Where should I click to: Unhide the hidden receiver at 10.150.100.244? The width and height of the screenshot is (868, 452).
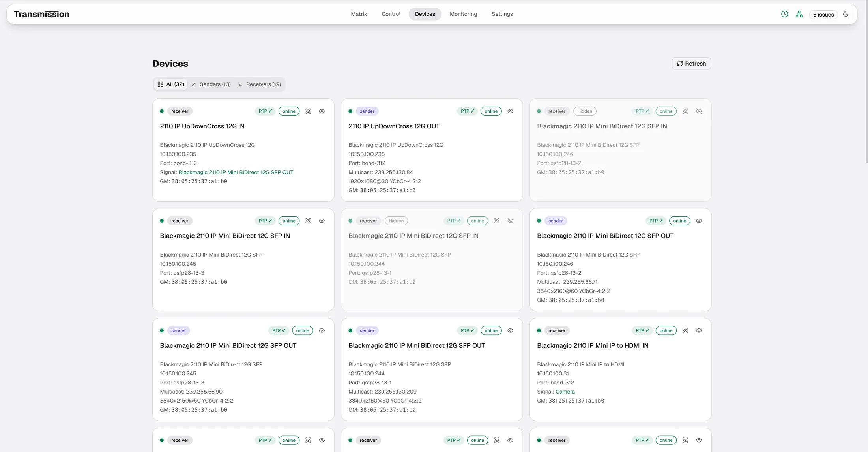point(511,221)
